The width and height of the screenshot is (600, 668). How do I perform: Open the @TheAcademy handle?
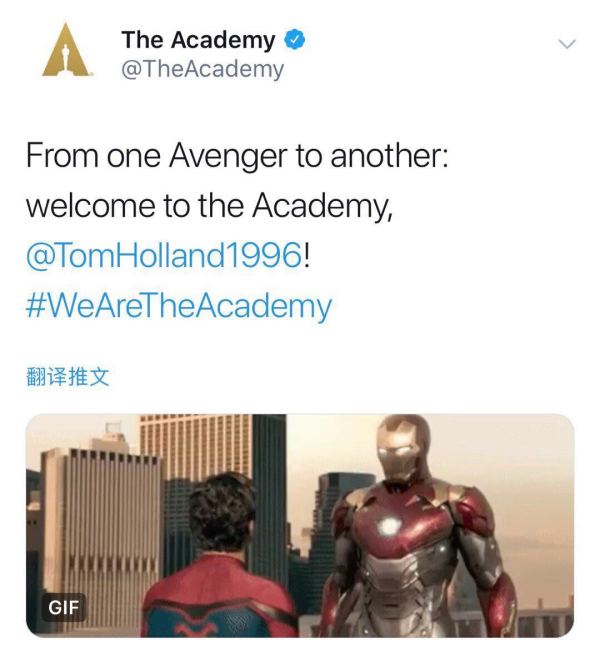pos(202,69)
